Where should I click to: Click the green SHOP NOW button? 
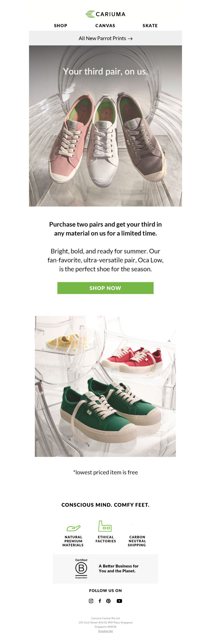point(105,288)
